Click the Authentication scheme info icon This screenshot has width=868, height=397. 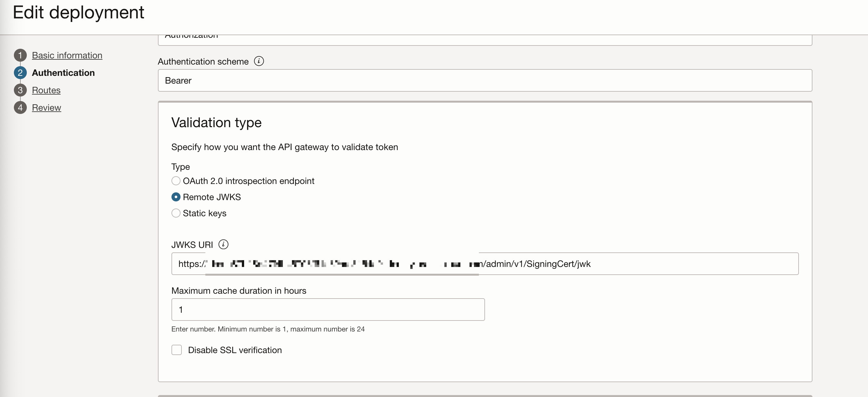(258, 61)
